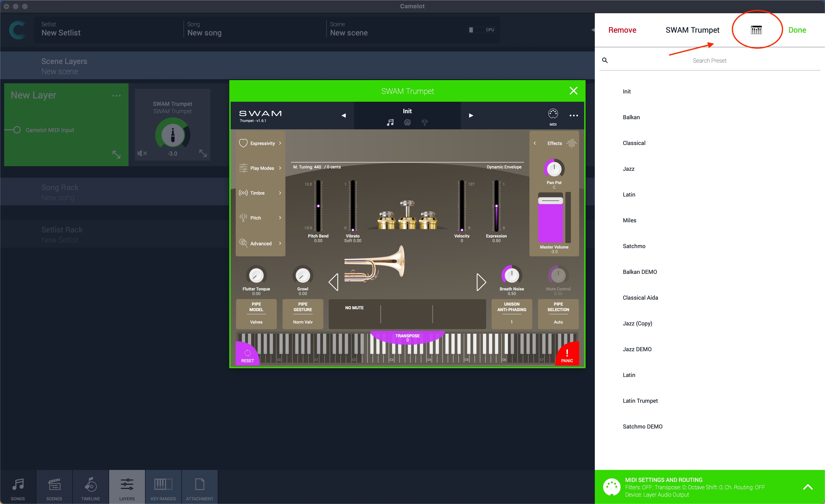Open SWAM three-dots options menu
Viewport: 825px width, 504px height.
point(574,116)
